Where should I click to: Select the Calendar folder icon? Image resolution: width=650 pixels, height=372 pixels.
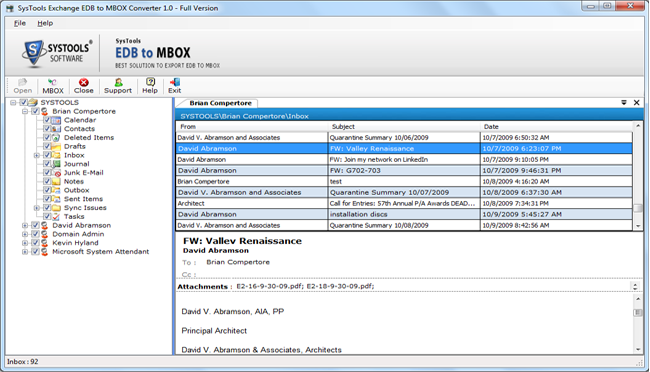point(56,120)
